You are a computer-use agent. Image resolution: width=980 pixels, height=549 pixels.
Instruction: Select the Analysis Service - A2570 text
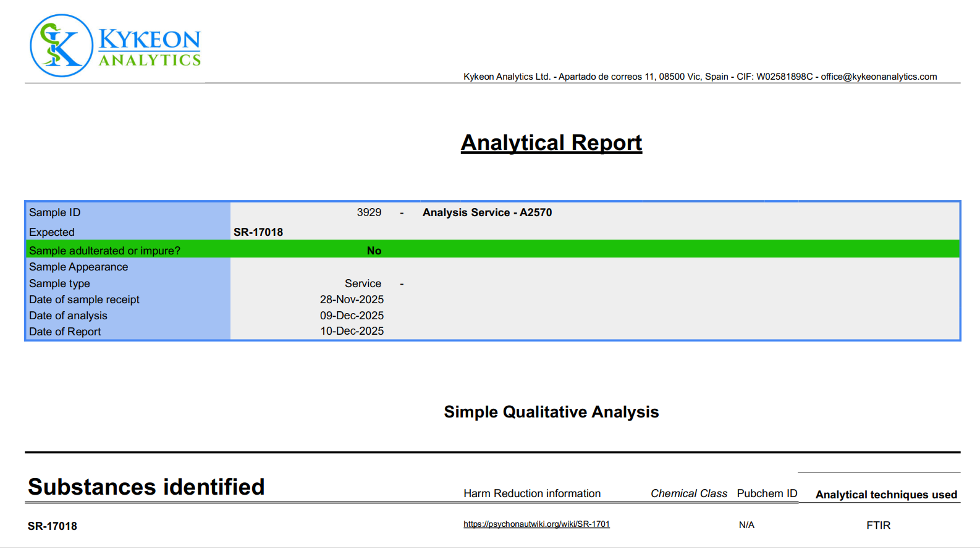coord(487,212)
